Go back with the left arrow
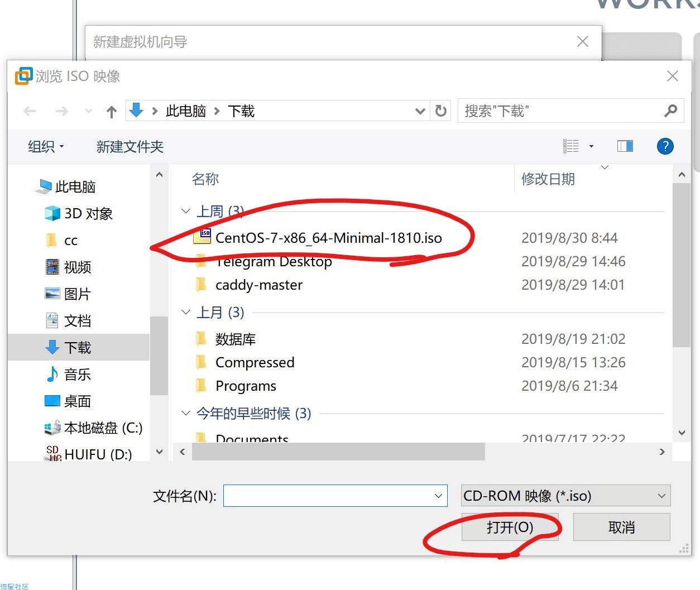The width and height of the screenshot is (700, 590). (x=30, y=112)
